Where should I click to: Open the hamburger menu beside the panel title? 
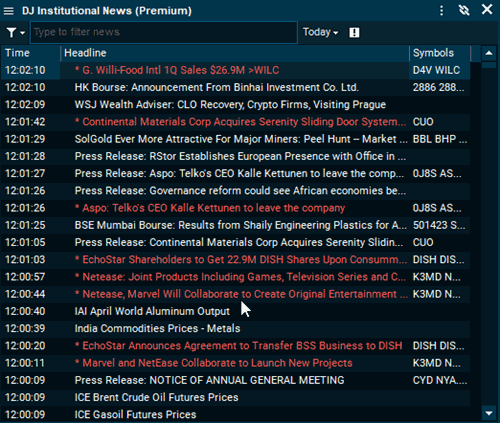click(9, 11)
